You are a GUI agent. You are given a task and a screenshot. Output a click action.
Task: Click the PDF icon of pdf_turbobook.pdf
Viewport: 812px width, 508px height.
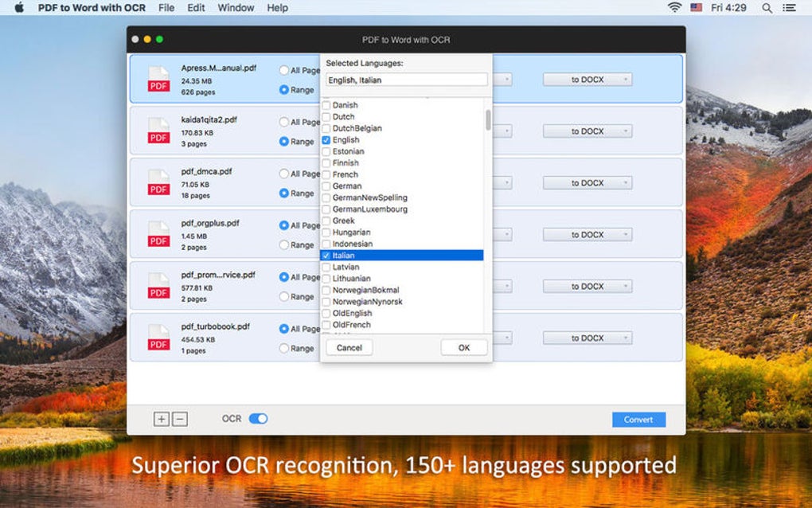(x=158, y=338)
